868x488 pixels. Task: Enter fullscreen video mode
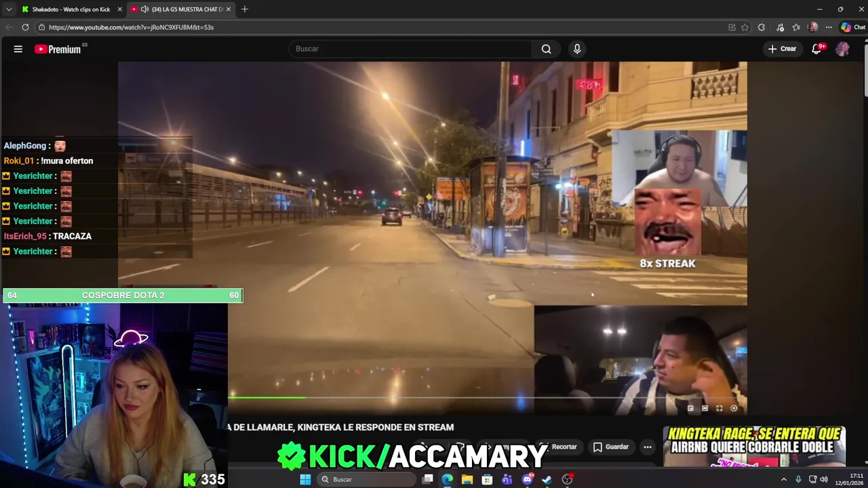coord(719,408)
